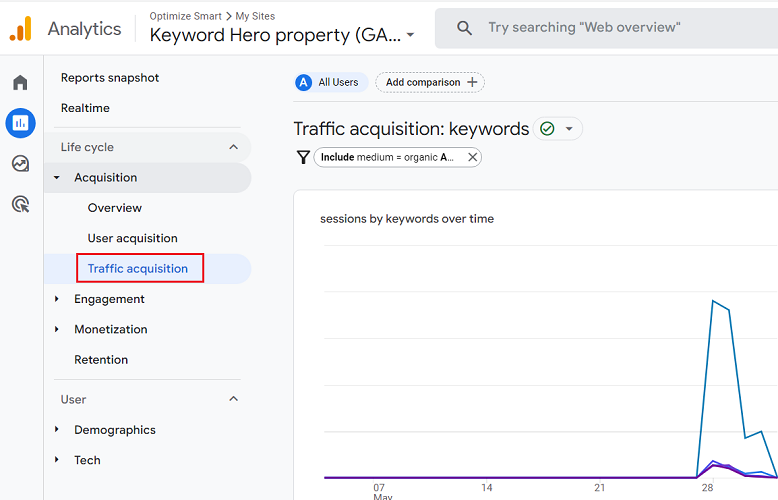Select the Reports icon in sidebar

click(20, 123)
